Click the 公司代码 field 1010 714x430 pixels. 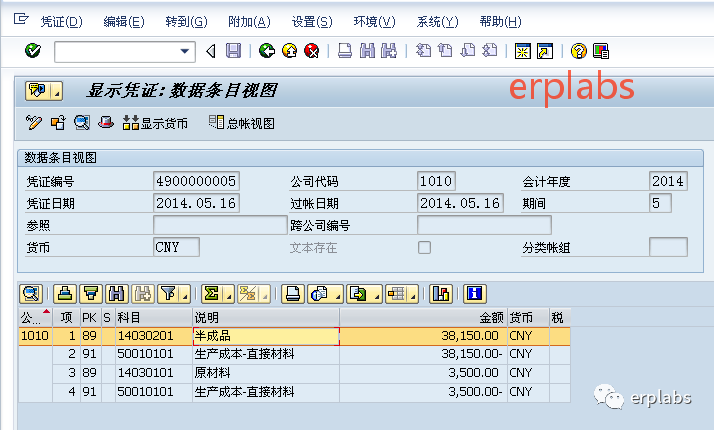[x=436, y=181]
